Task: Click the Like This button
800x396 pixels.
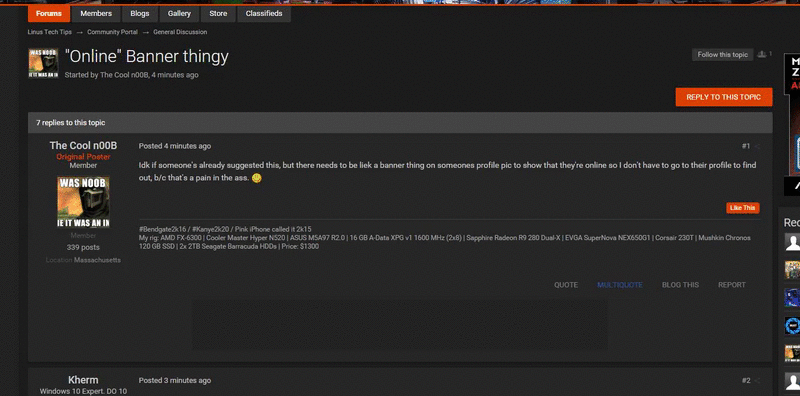Action: [743, 208]
